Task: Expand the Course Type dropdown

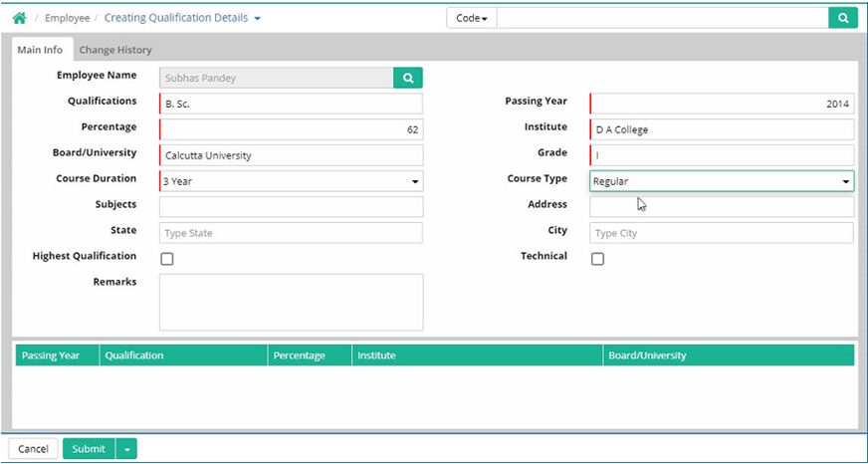Action: 722,181
